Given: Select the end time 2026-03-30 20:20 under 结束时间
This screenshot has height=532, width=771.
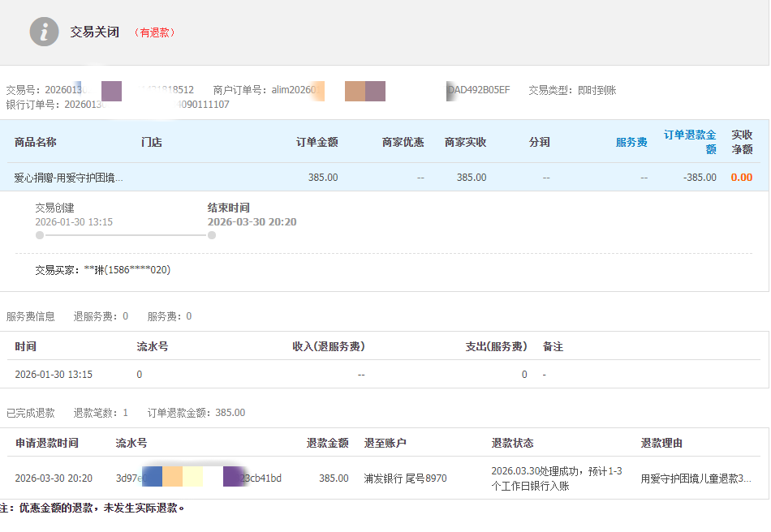Looking at the screenshot, I should click(252, 222).
